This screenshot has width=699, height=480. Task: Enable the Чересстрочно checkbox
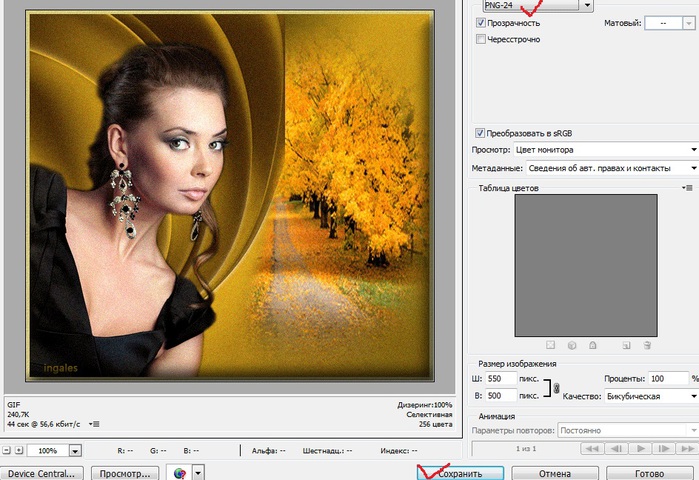coord(482,39)
